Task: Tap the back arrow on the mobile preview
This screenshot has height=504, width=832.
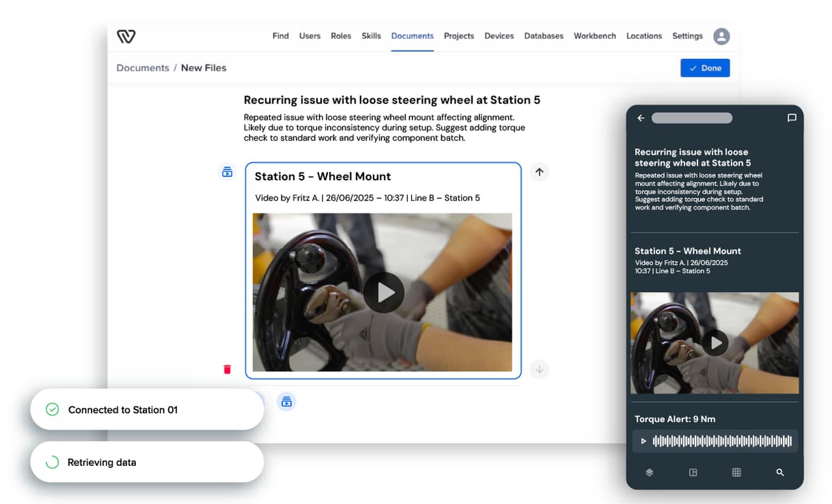Action: point(641,118)
